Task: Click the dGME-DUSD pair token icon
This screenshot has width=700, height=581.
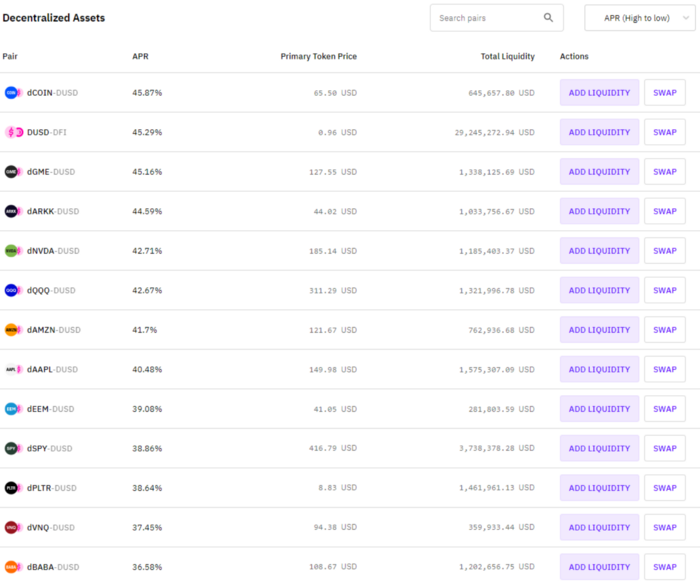Action: coord(13,172)
